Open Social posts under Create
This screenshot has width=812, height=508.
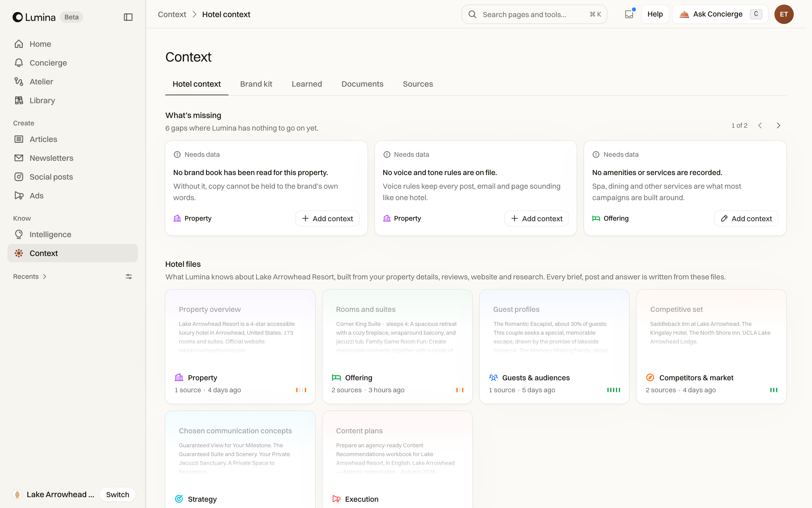tap(73, 177)
